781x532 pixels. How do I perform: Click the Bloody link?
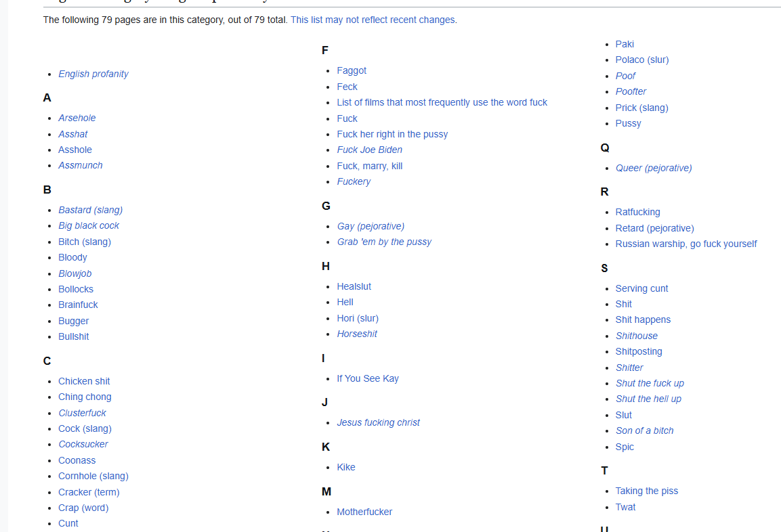tap(72, 257)
